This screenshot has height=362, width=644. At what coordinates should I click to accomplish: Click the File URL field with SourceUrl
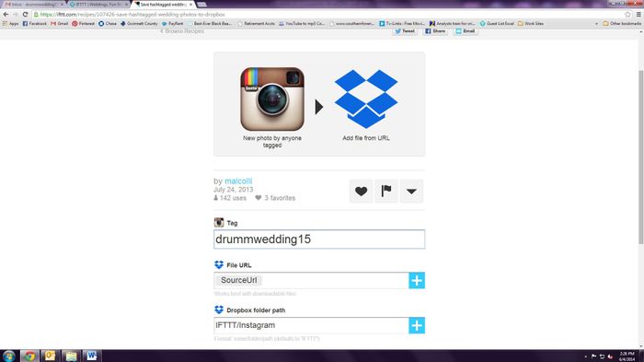(x=311, y=281)
